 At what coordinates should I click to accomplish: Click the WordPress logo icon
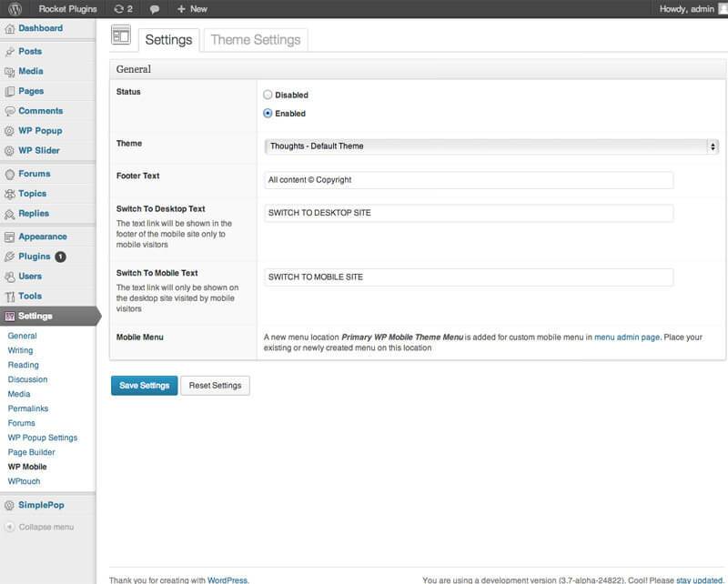click(x=15, y=9)
